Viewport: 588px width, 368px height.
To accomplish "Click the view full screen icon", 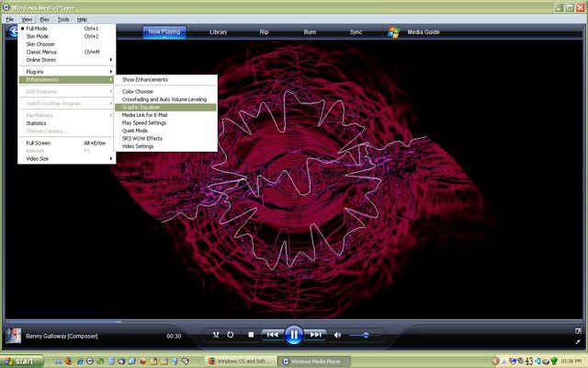I will pyautogui.click(x=578, y=331).
